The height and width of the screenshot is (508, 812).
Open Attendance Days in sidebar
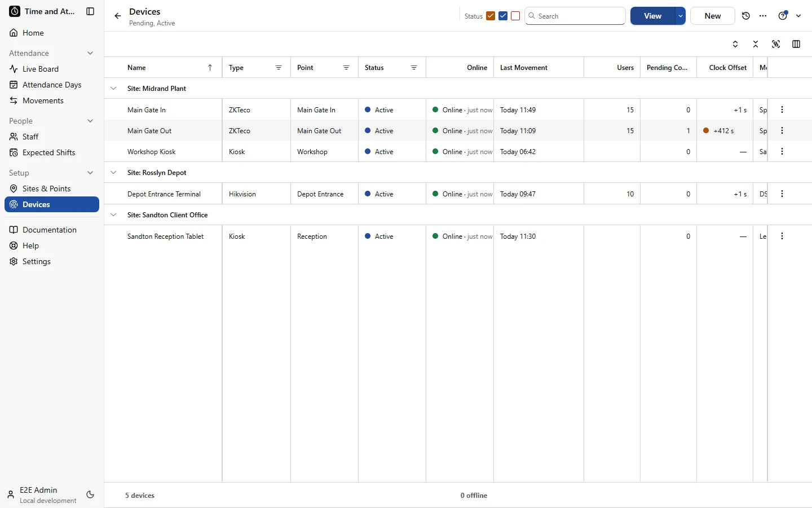click(52, 85)
